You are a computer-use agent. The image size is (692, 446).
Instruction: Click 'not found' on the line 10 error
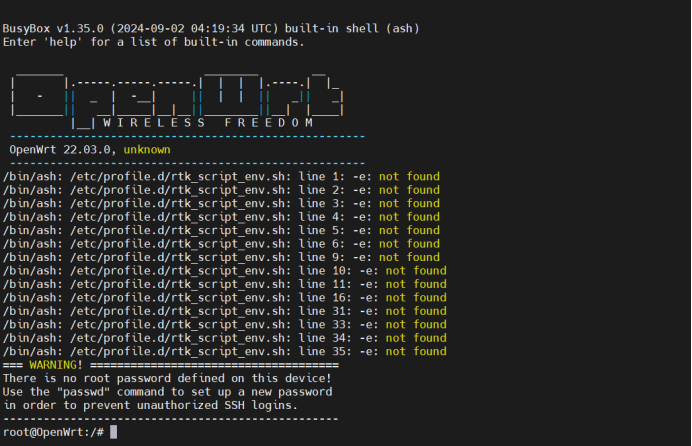(416, 271)
